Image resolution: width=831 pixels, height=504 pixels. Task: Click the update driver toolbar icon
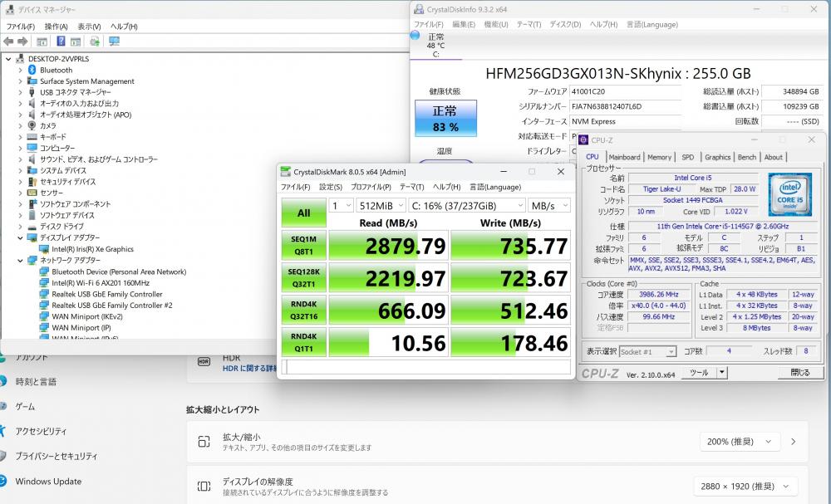95,42
